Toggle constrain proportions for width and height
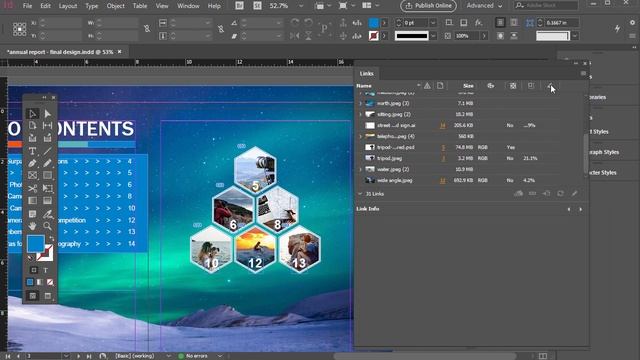The height and width of the screenshot is (360, 640). [x=147, y=29]
